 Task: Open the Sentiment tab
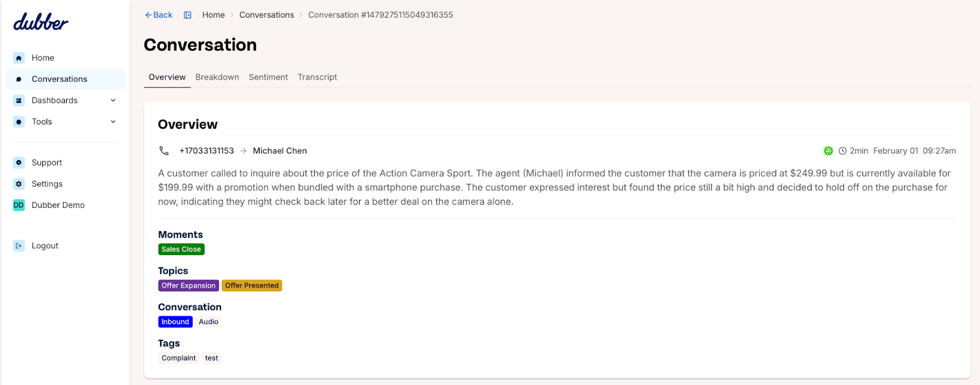point(268,77)
